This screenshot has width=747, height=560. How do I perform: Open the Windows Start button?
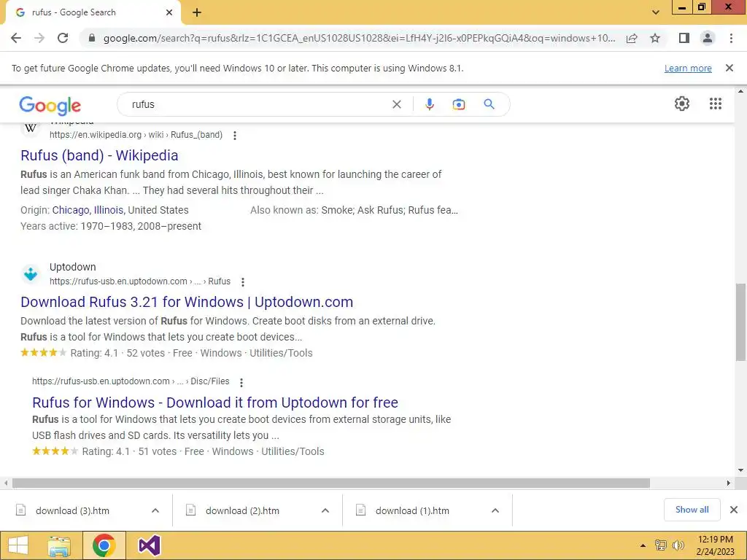pos(18,545)
